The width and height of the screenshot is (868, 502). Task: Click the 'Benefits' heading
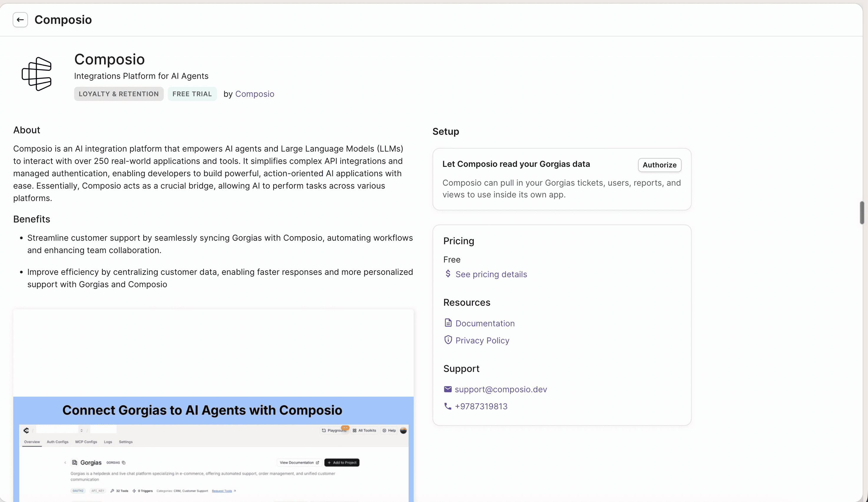point(32,219)
